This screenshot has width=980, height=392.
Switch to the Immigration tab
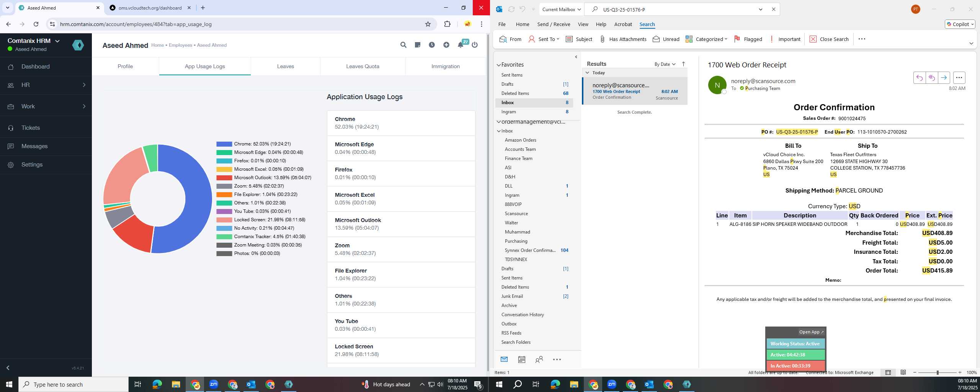(445, 66)
